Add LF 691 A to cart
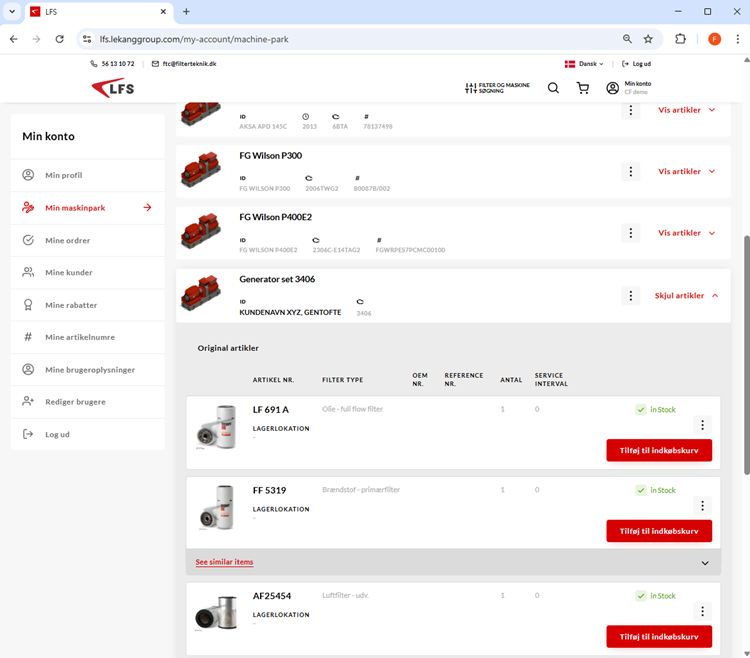The image size is (750, 658). pos(659,450)
